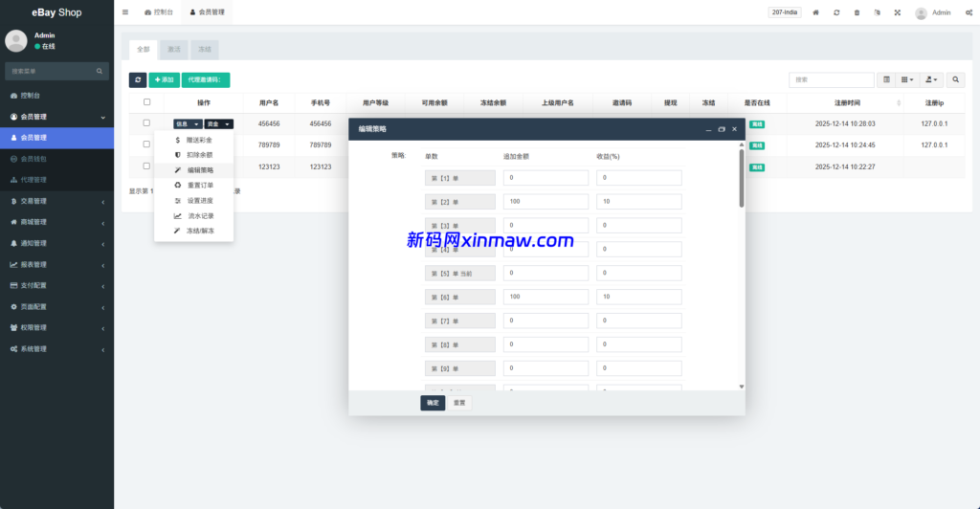This screenshot has height=509, width=980.
Task: Click the 编辑策略 dialog vertical scrollbar thumb
Action: click(x=742, y=178)
